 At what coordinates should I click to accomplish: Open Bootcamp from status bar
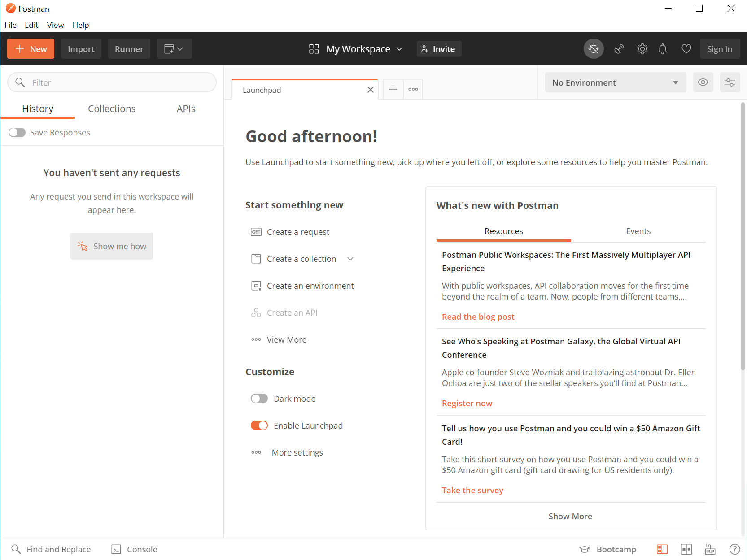pyautogui.click(x=608, y=549)
